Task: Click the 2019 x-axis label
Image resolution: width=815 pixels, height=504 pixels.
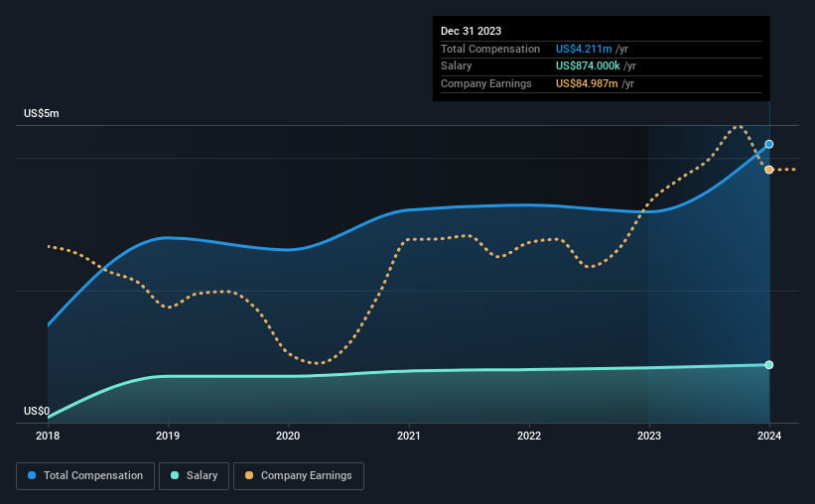Action: click(168, 436)
